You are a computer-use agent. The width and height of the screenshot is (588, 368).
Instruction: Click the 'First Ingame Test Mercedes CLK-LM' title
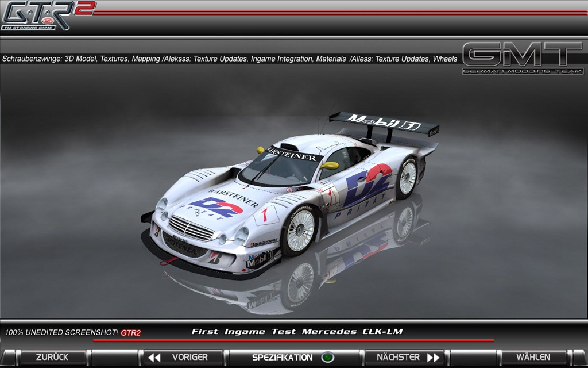coord(297,332)
